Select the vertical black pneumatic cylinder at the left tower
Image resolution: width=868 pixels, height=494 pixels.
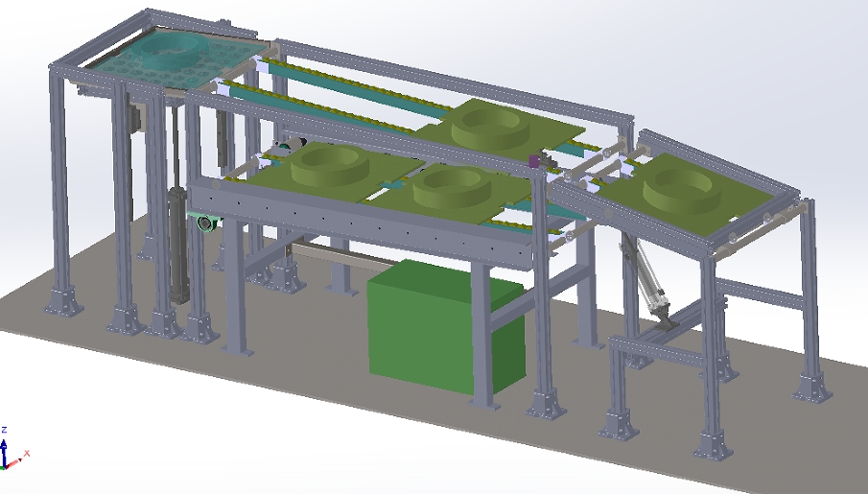tap(178, 244)
